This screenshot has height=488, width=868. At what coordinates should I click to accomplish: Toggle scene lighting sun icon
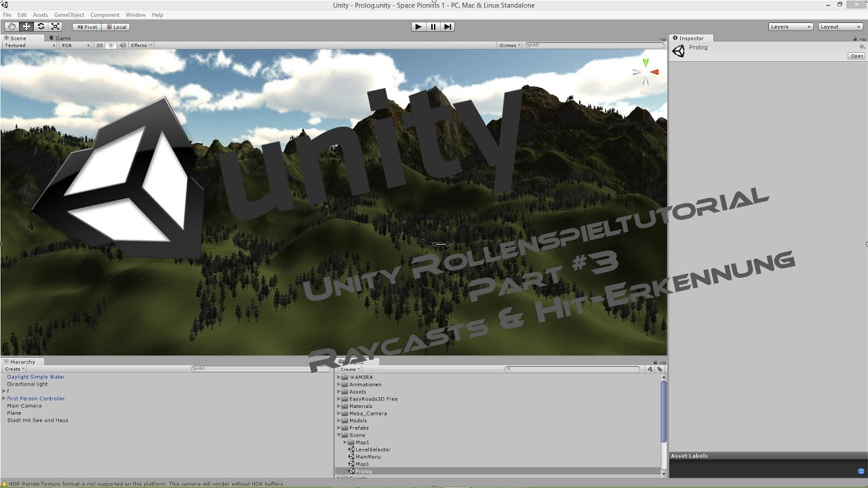[111, 45]
